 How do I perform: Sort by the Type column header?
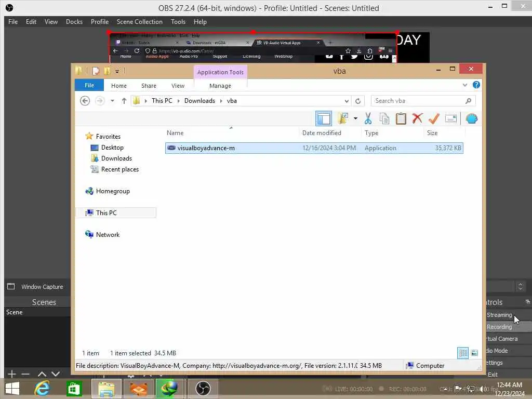[x=371, y=133]
